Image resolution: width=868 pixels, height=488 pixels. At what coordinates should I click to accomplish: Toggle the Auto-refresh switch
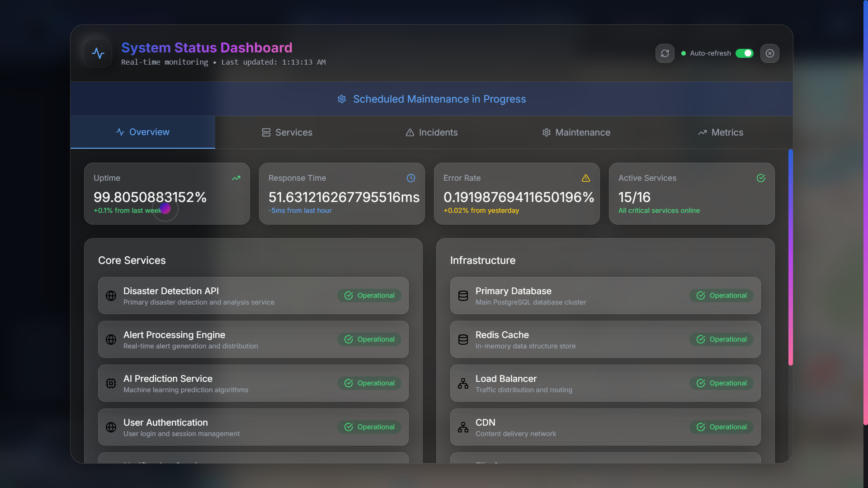pyautogui.click(x=744, y=53)
